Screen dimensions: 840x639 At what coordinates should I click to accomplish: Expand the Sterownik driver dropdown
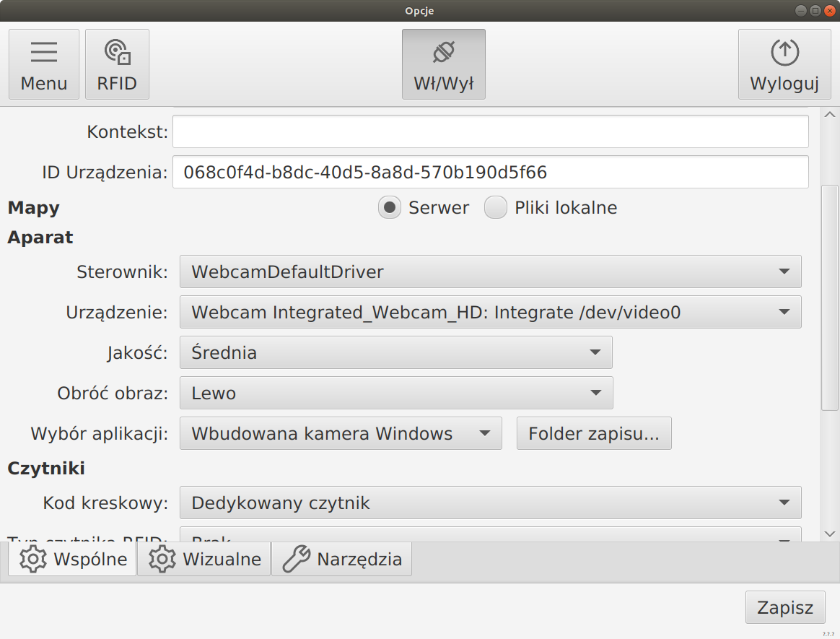tap(490, 272)
